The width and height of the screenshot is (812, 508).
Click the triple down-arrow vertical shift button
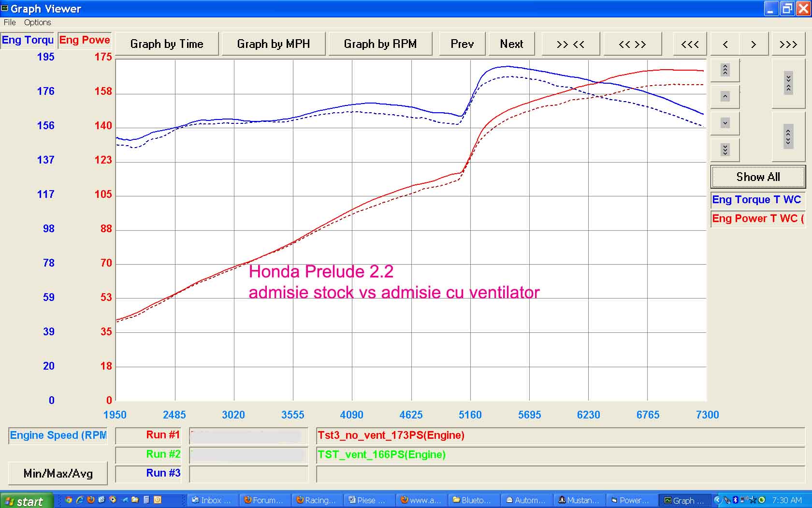[725, 149]
